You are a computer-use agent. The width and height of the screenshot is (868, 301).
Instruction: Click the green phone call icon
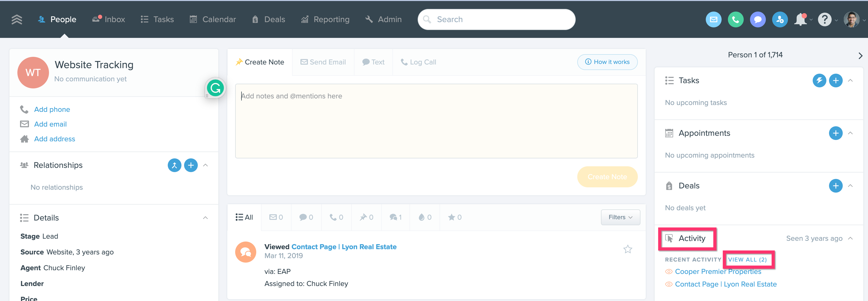point(736,19)
